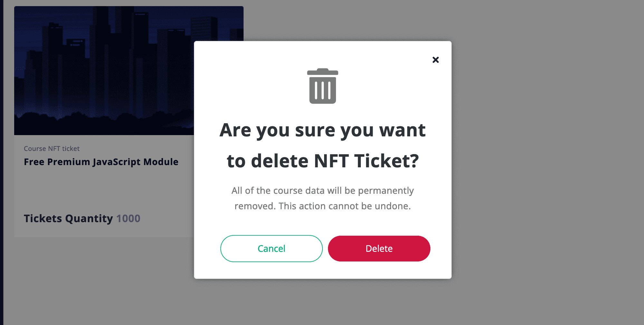Image resolution: width=644 pixels, height=325 pixels.
Task: Click the 1000 tickets quantity value
Action: 128,219
